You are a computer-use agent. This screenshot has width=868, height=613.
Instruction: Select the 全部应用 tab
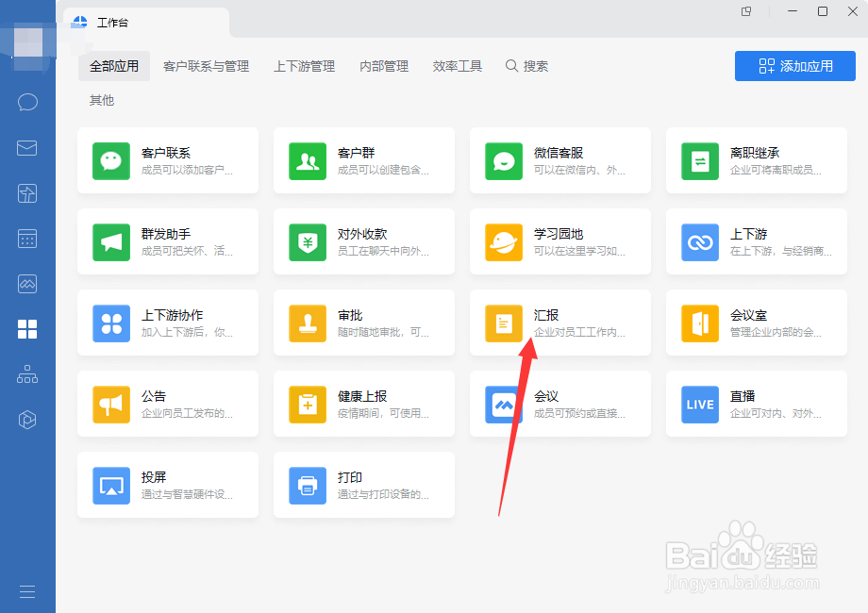coord(114,66)
